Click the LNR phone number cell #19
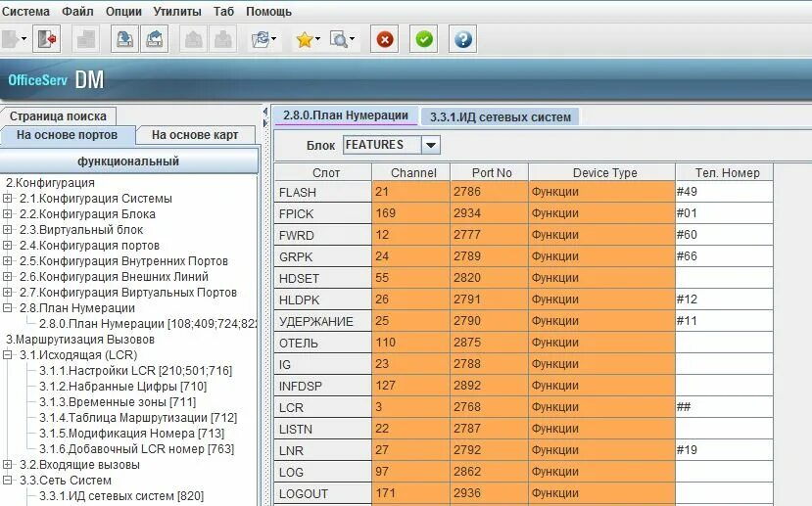Viewport: 812px width, 506px height. [725, 450]
